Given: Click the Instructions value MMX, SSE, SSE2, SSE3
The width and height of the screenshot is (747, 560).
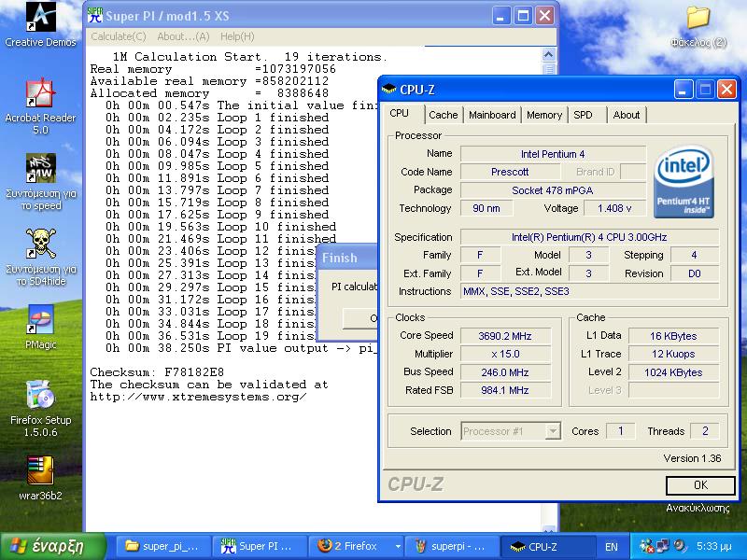Looking at the screenshot, I should 590,291.
